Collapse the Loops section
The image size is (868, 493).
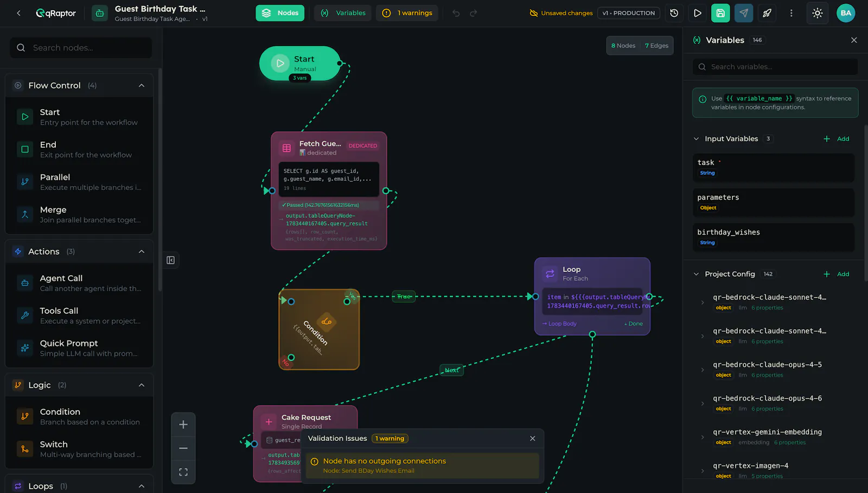click(142, 486)
